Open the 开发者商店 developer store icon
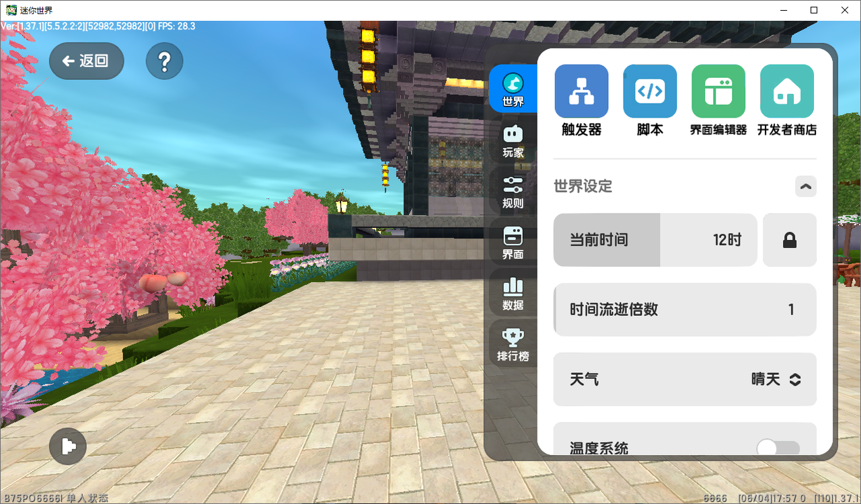Image resolution: width=861 pixels, height=504 pixels. 787,91
